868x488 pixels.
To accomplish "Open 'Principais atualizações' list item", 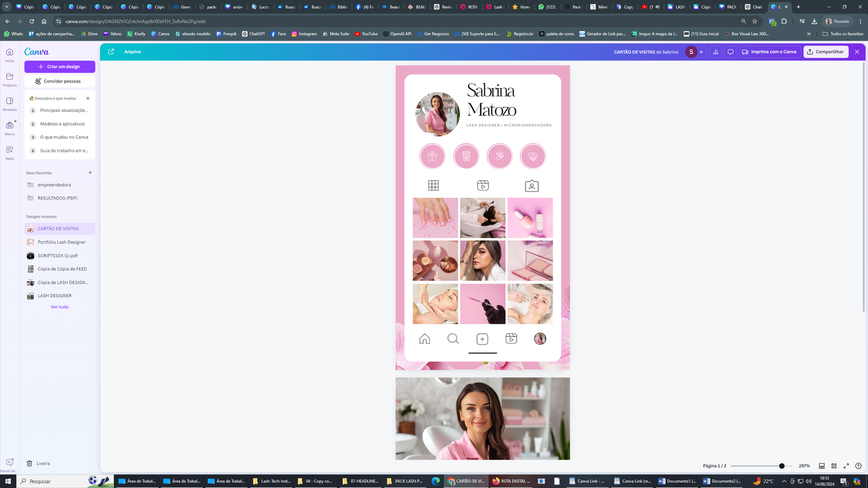I will (x=60, y=111).
